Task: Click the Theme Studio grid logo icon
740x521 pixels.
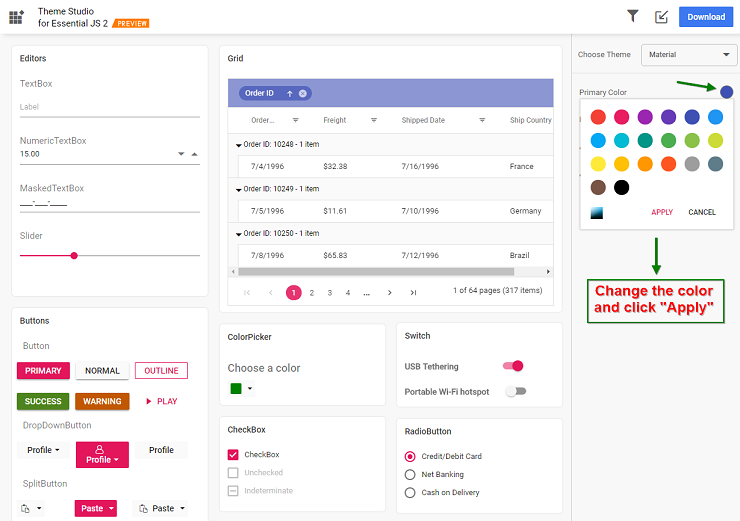Action: [16, 17]
